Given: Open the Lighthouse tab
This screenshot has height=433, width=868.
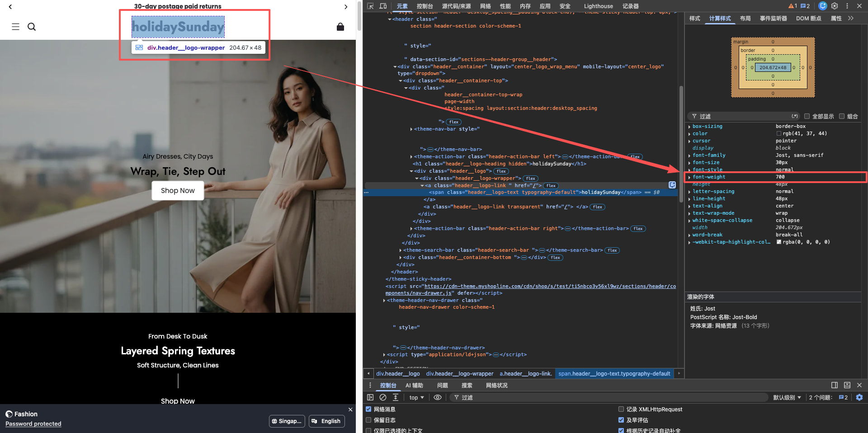Looking at the screenshot, I should point(598,6).
